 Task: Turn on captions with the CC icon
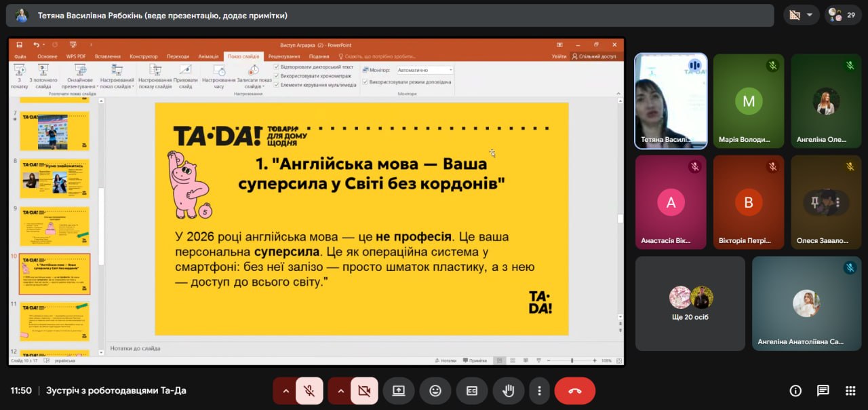click(471, 391)
